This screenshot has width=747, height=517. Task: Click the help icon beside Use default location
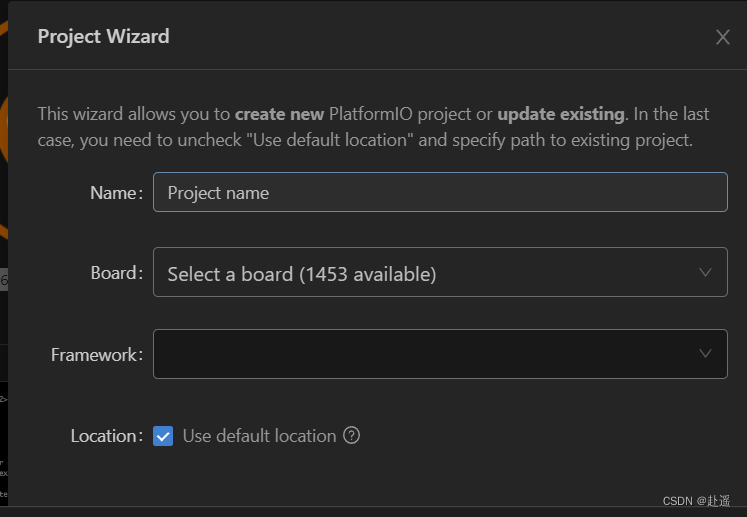tap(352, 435)
